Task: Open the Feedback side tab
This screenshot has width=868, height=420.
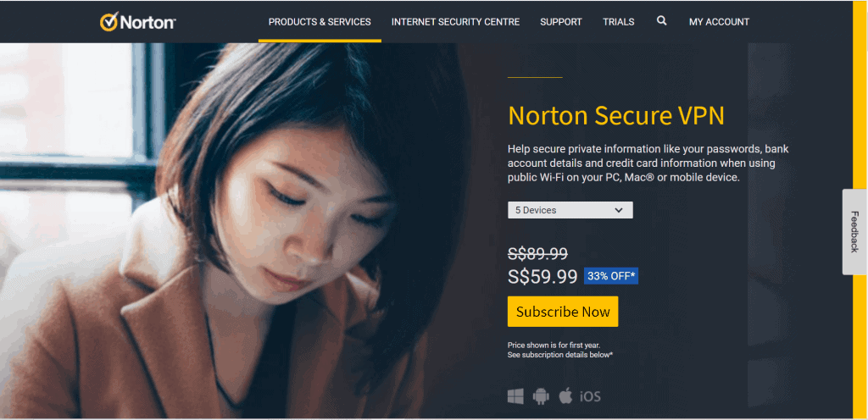Action: point(854,232)
